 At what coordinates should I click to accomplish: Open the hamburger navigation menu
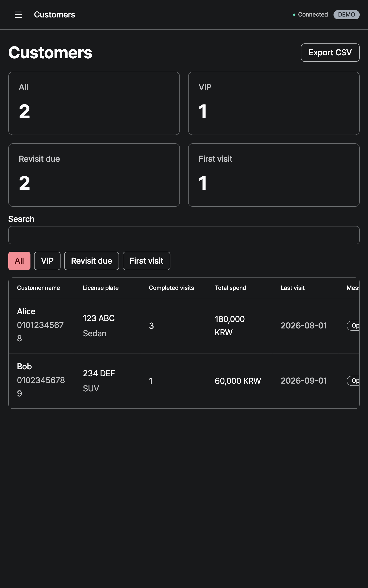click(18, 14)
